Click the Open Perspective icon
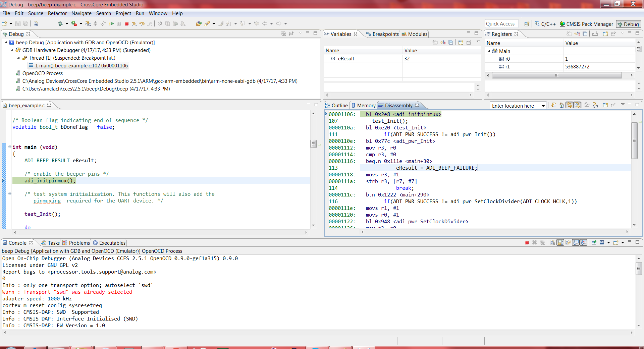Screen dimensions: 644x349 (x=527, y=24)
